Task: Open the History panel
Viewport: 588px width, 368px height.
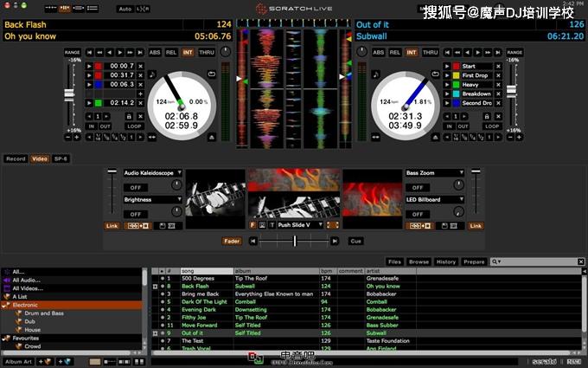Action: coord(446,261)
